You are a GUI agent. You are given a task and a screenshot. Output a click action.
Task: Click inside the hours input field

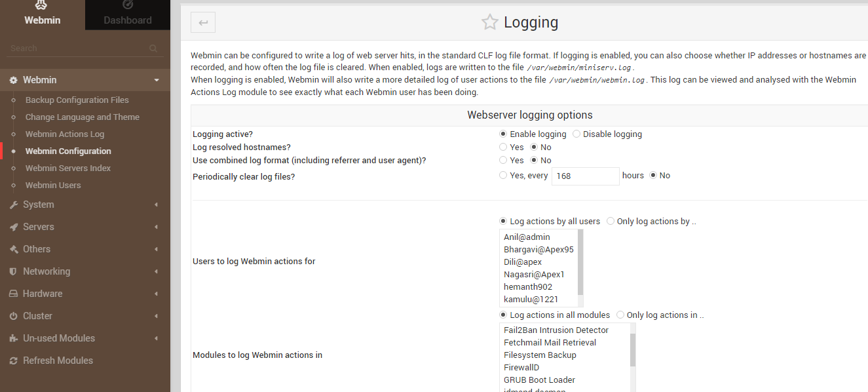(x=585, y=176)
